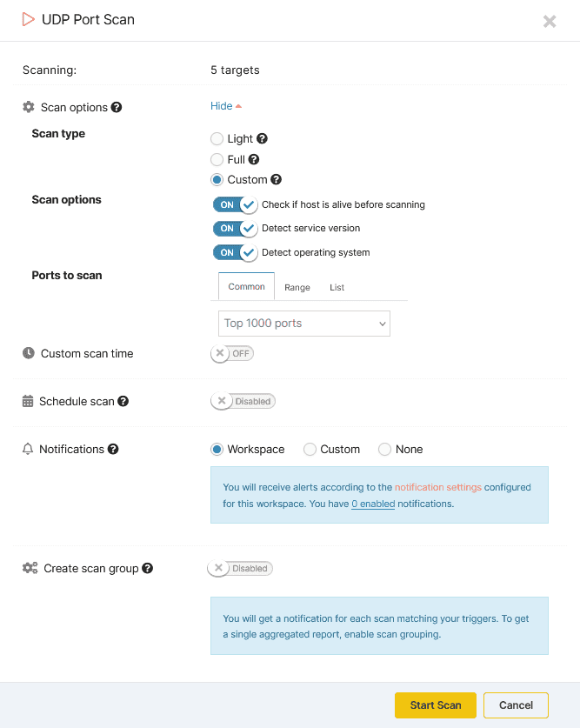Click the Start Scan button
This screenshot has width=580, height=728.
[x=435, y=705]
